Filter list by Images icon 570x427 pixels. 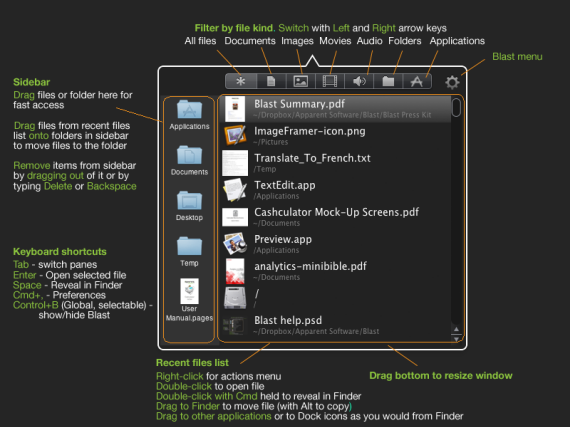tap(301, 81)
